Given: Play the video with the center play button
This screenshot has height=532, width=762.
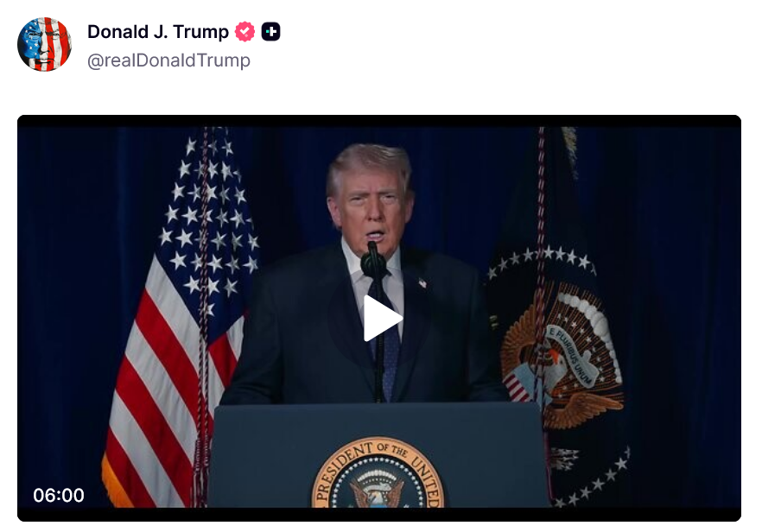Looking at the screenshot, I should 383,318.
